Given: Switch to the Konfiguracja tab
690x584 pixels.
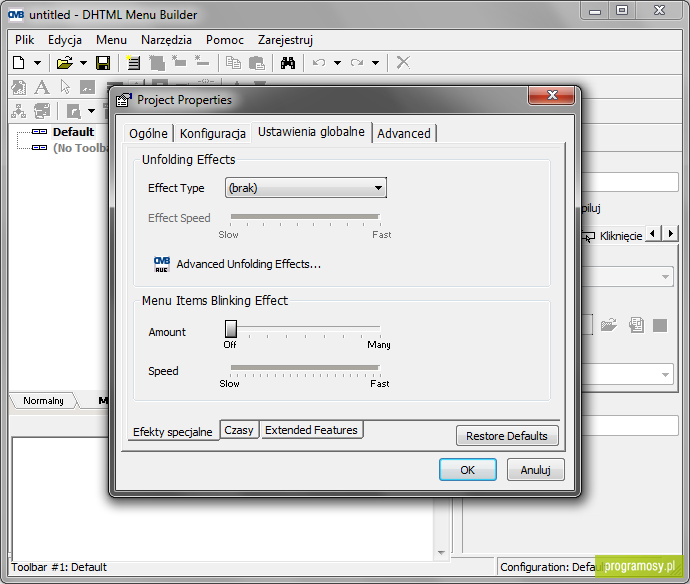Looking at the screenshot, I should [213, 133].
